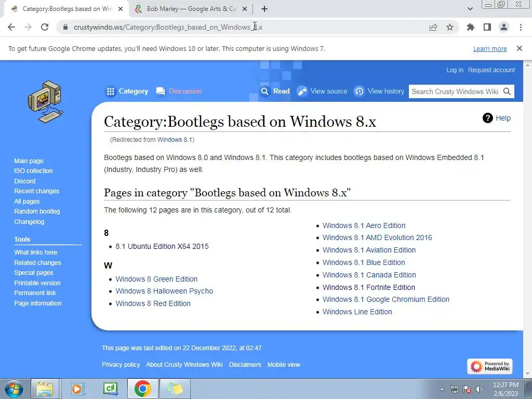Show hidden tray icons arrow
This screenshot has width=532, height=399.
coord(442,389)
